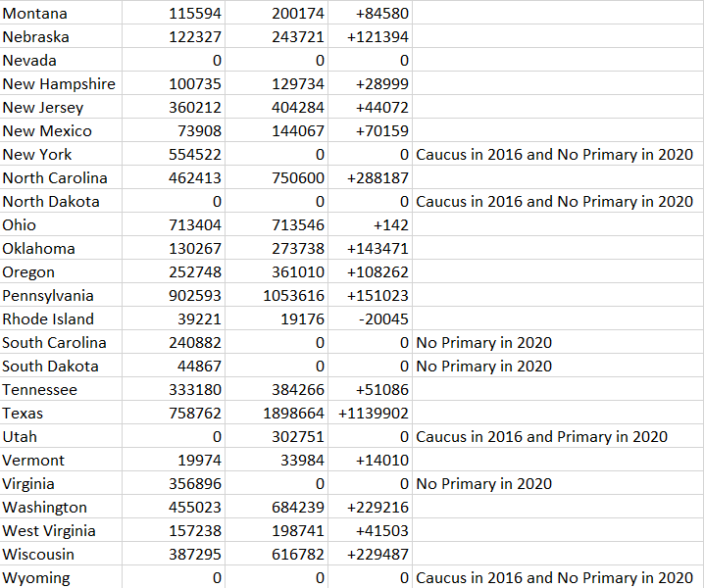Image resolution: width=704 pixels, height=588 pixels.
Task: Select the Rhode Island -20045 cell
Action: point(370,318)
